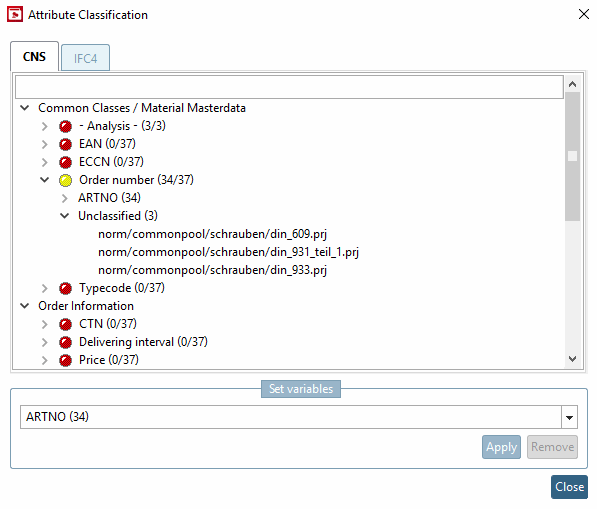597x509 pixels.
Task: Click the red status icon beside ECCN
Action: [65, 162]
